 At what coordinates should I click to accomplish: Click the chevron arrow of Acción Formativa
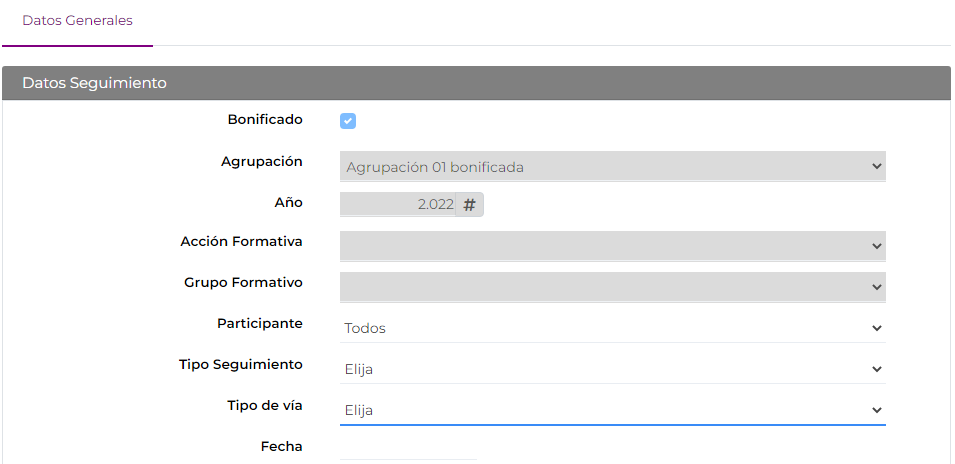pos(876,246)
